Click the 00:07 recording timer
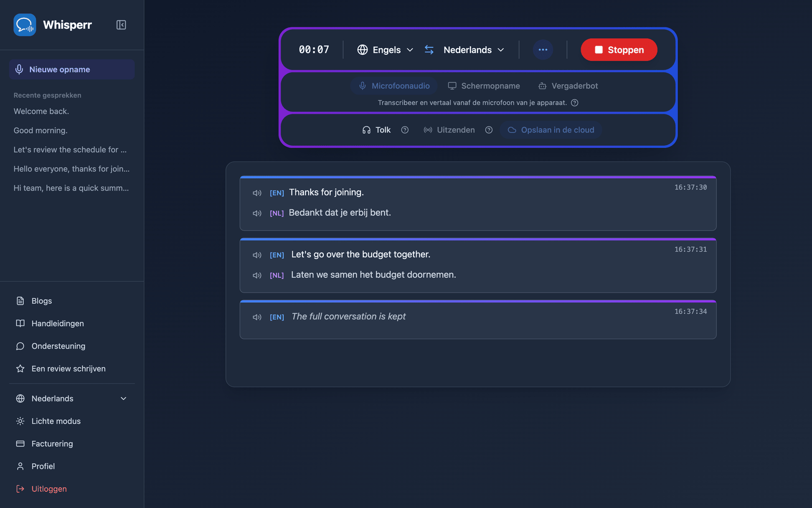 point(314,50)
